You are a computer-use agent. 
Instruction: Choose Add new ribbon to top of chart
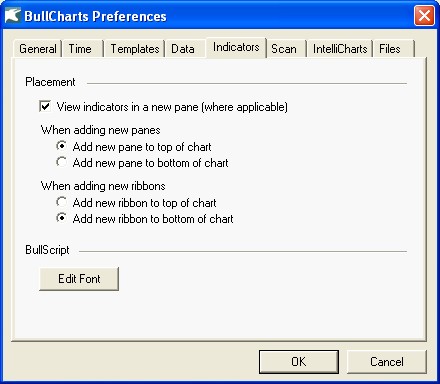61,202
